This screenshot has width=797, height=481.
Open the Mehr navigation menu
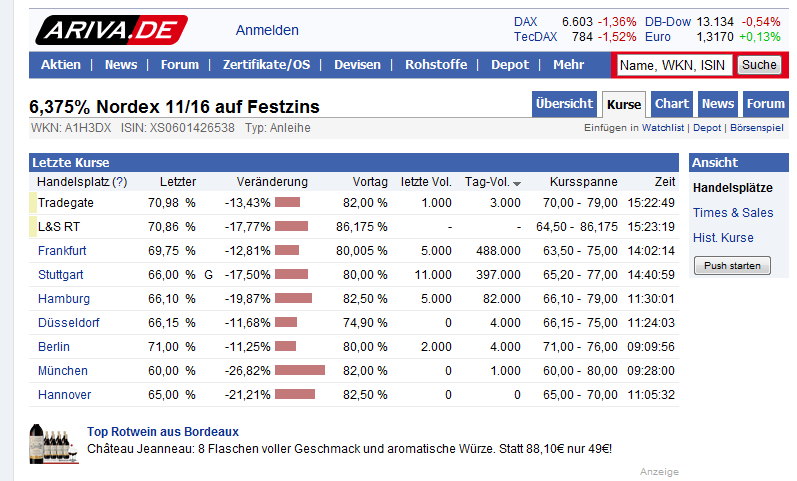point(568,65)
